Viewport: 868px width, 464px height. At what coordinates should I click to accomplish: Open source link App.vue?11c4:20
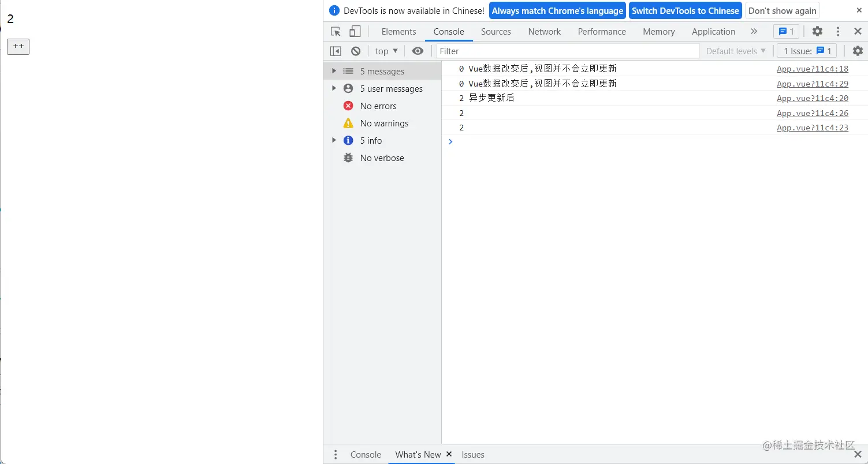point(813,98)
